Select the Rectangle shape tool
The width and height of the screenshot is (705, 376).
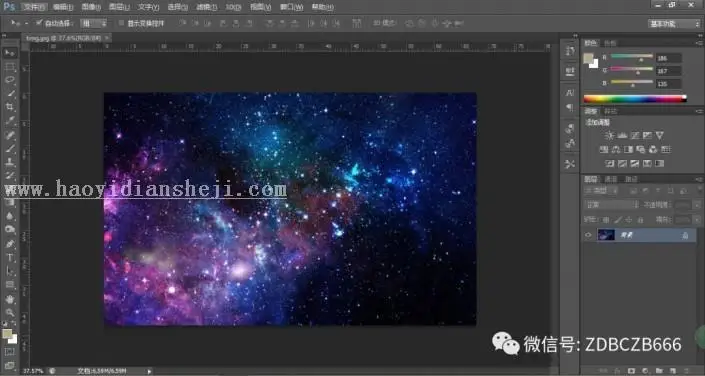tap(10, 285)
